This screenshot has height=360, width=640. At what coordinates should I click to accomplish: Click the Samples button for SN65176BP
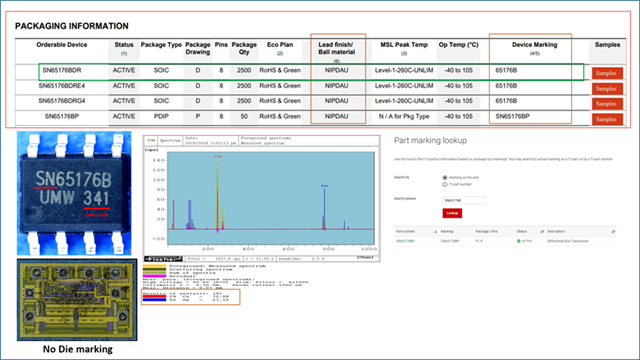click(x=607, y=119)
